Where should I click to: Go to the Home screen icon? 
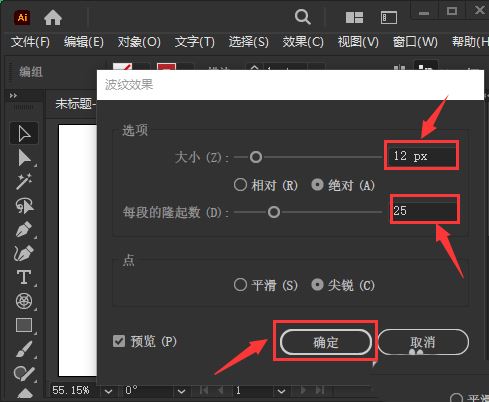(53, 17)
